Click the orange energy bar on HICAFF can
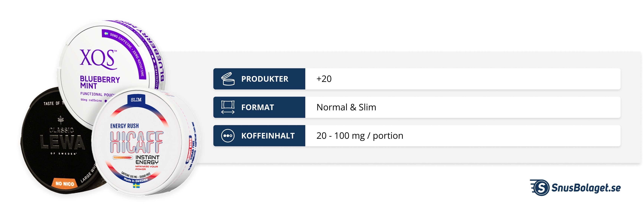This screenshot has width=644, height=219. point(123,158)
